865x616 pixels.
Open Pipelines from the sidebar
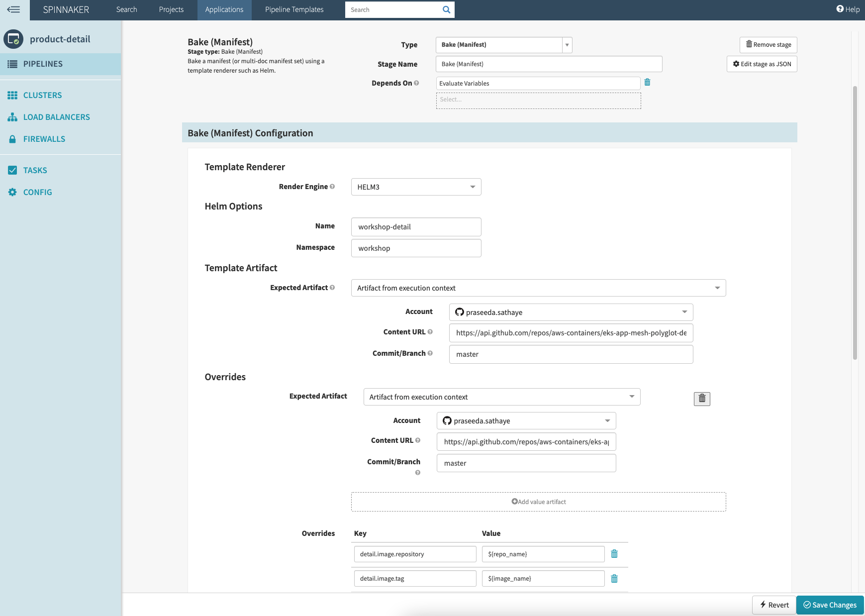pos(42,64)
